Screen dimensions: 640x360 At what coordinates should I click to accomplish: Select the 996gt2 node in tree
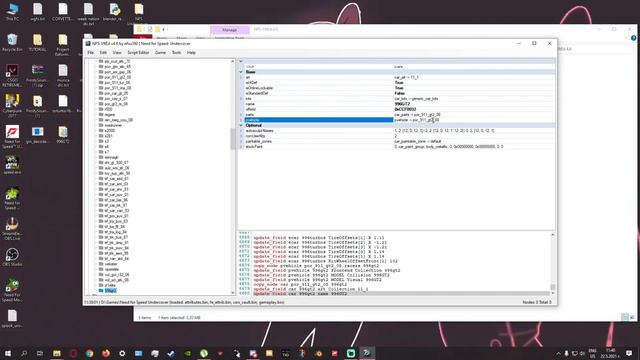click(x=110, y=291)
